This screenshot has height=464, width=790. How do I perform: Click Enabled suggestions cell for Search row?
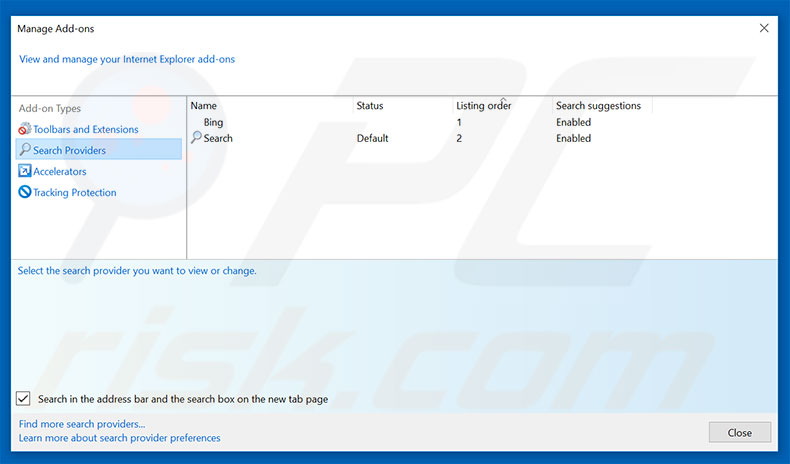coord(573,138)
